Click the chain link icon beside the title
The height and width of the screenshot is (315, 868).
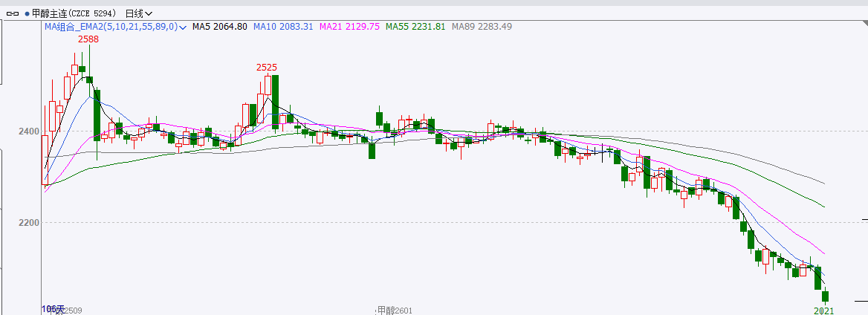(x=14, y=13)
